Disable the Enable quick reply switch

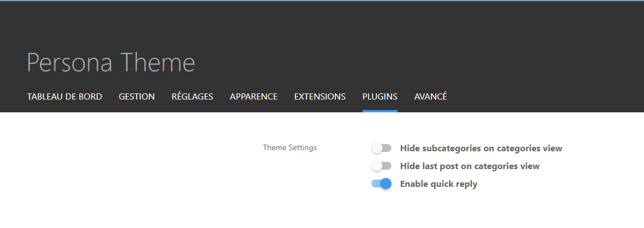coord(381,184)
